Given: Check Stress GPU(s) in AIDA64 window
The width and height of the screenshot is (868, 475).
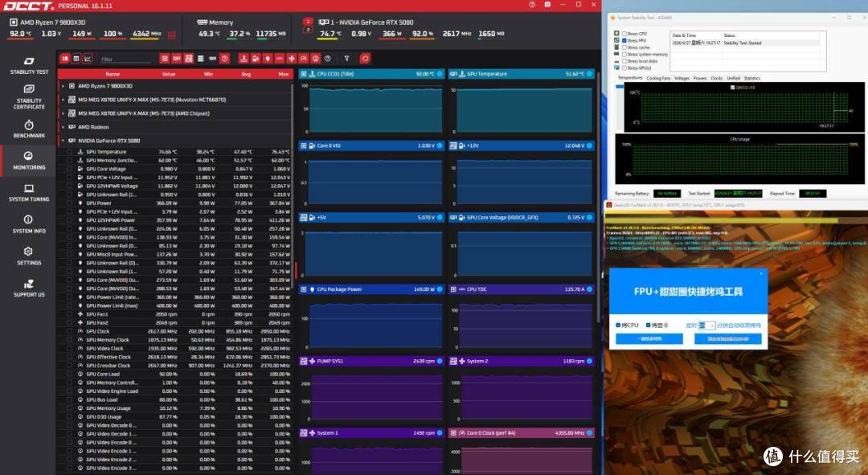Looking at the screenshot, I should [624, 68].
